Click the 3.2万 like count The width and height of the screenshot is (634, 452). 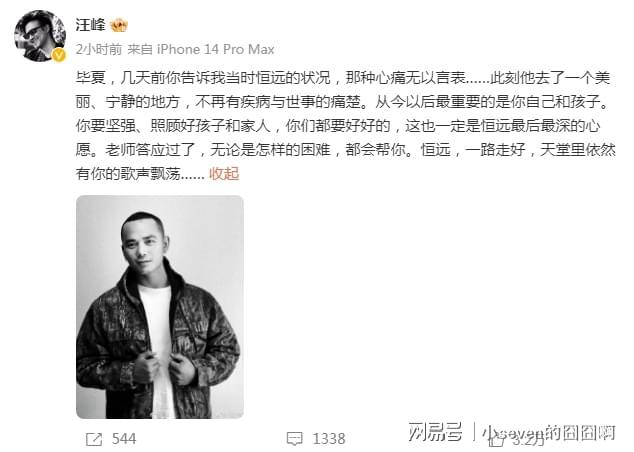click(528, 440)
